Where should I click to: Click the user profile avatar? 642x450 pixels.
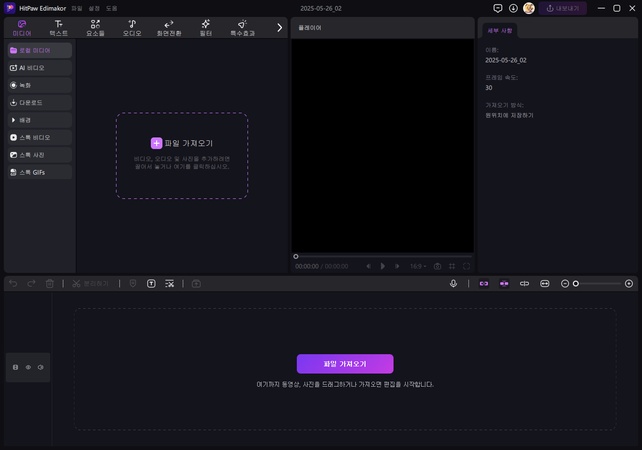(528, 8)
